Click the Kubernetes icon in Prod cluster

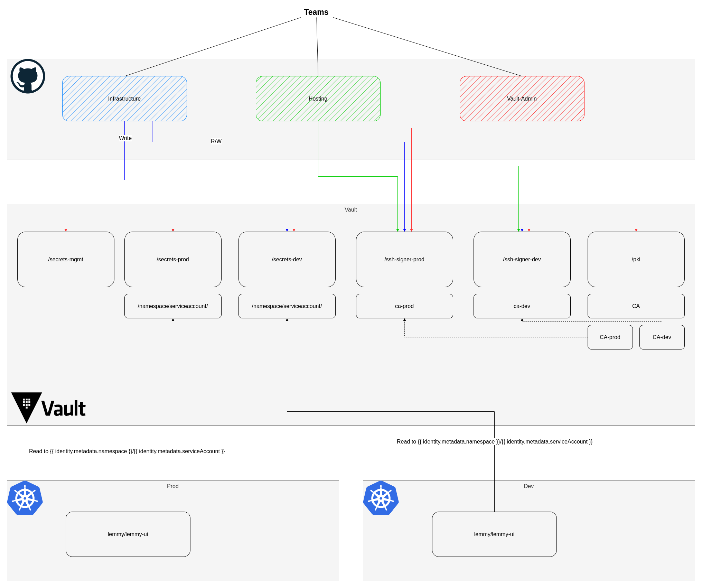pyautogui.click(x=25, y=498)
